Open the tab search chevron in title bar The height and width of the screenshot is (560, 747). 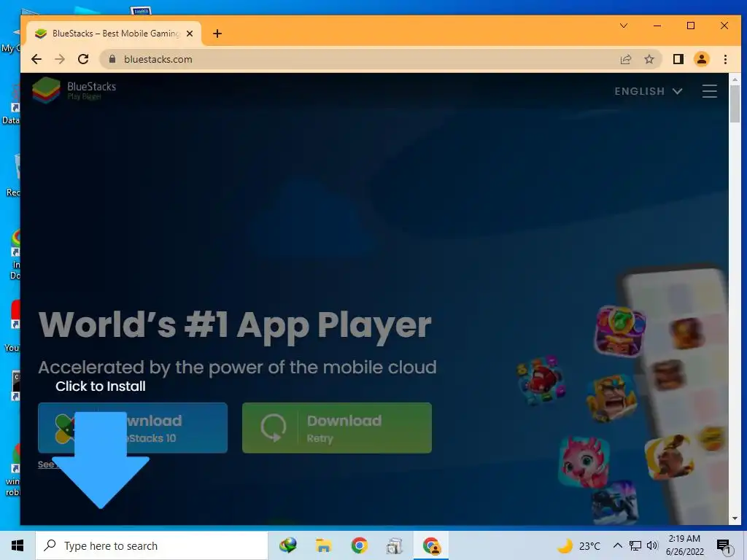623,26
